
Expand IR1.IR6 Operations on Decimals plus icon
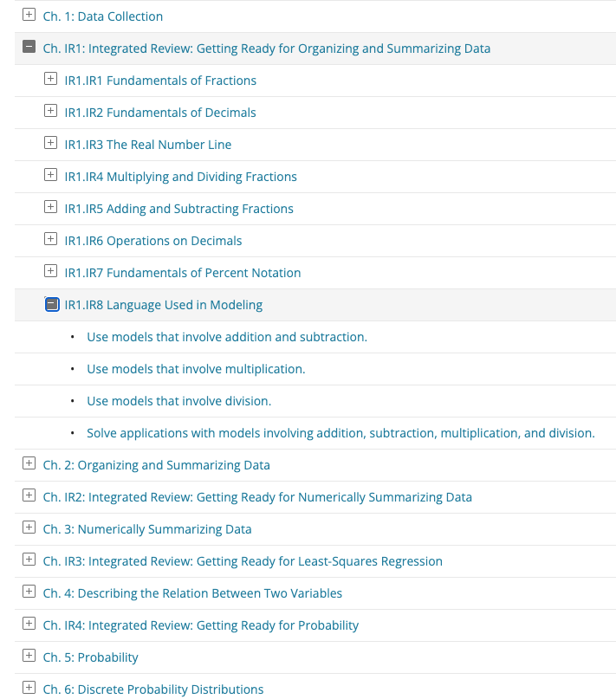pyautogui.click(x=50, y=240)
